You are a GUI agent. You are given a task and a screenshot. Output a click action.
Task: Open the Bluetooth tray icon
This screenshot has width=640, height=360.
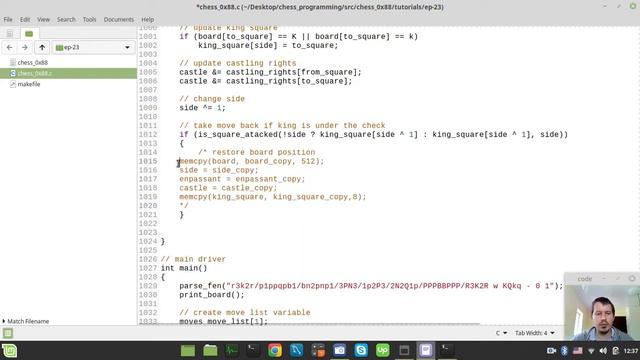pos(564,351)
